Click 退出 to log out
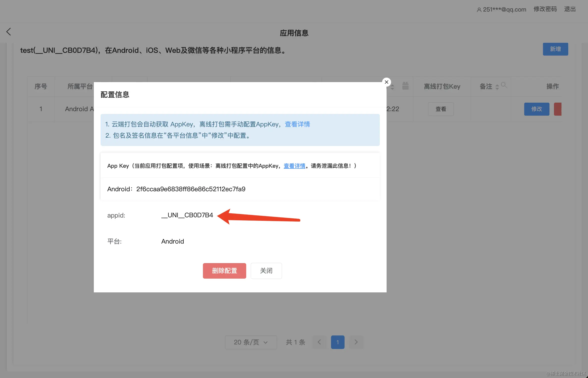The image size is (588, 378). (x=570, y=9)
